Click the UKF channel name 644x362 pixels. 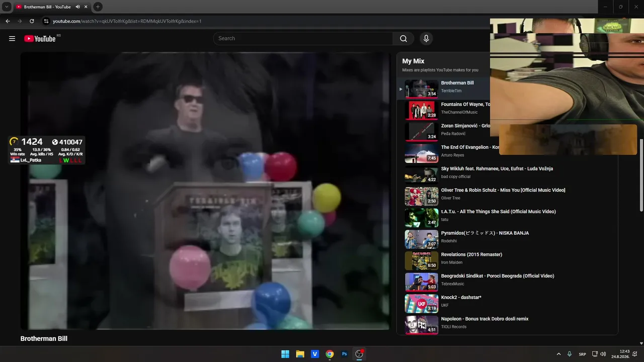[445, 305]
